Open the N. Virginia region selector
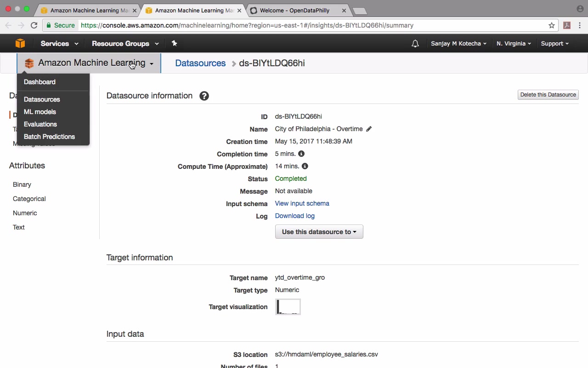 coord(514,44)
